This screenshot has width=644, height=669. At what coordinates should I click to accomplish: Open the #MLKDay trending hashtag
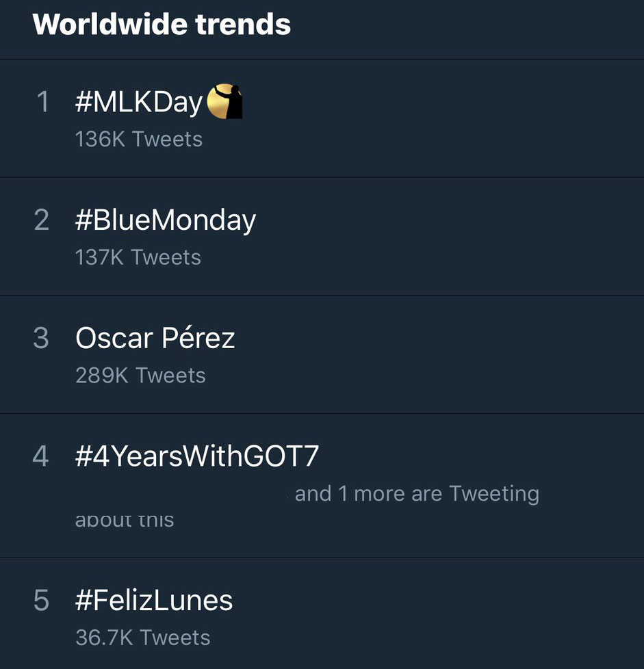tap(140, 103)
